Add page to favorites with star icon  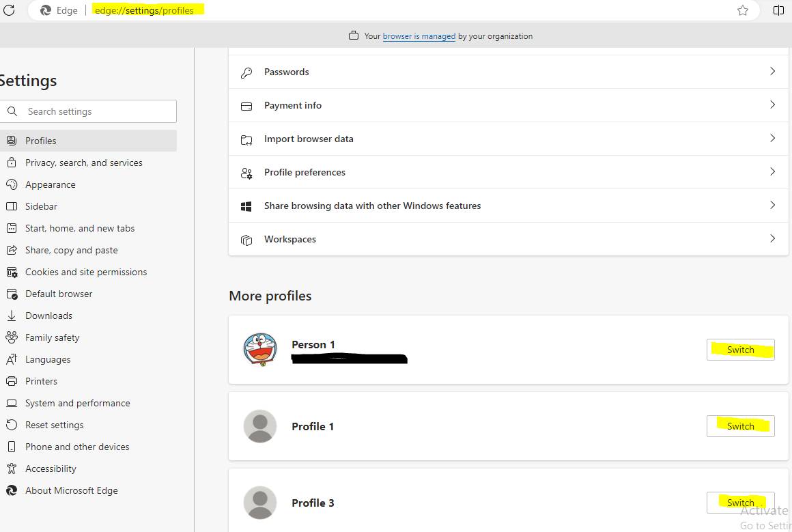tap(743, 11)
